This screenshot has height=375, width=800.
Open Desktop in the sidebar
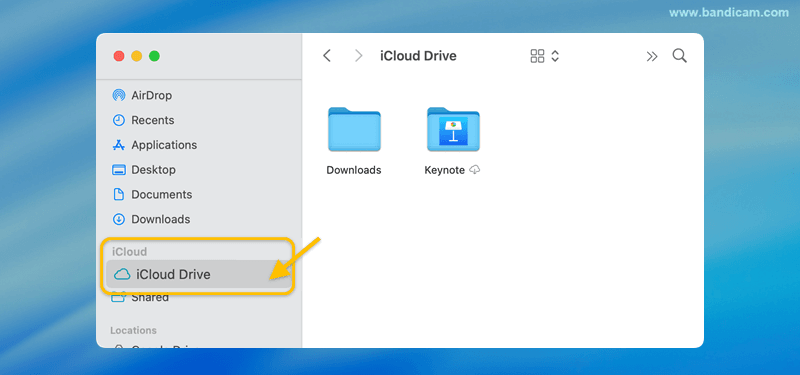pos(153,169)
